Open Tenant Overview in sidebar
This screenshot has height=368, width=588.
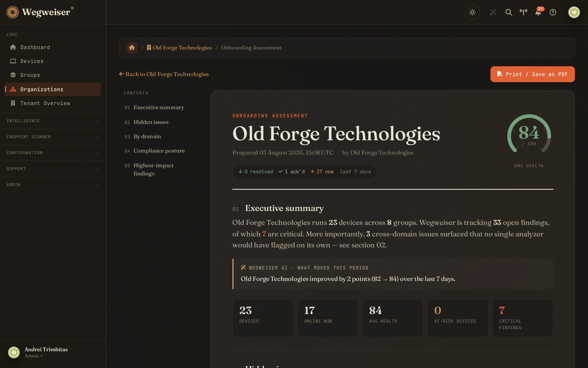click(53, 103)
